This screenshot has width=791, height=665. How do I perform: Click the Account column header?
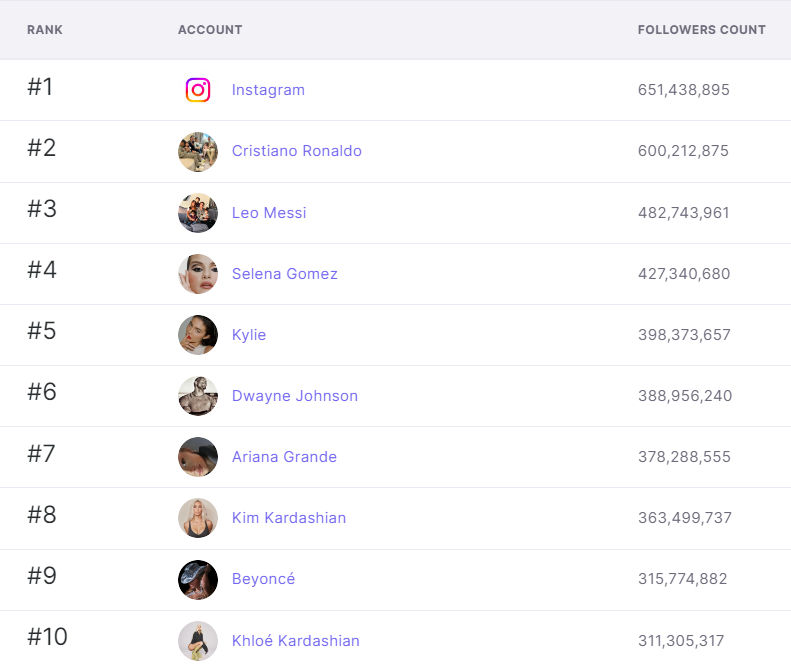click(x=210, y=30)
